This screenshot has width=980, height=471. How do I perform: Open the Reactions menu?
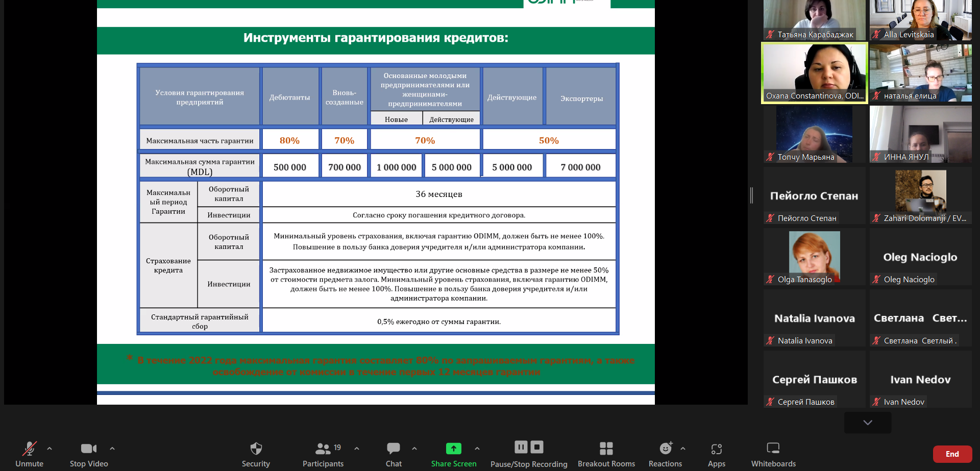pyautogui.click(x=665, y=449)
